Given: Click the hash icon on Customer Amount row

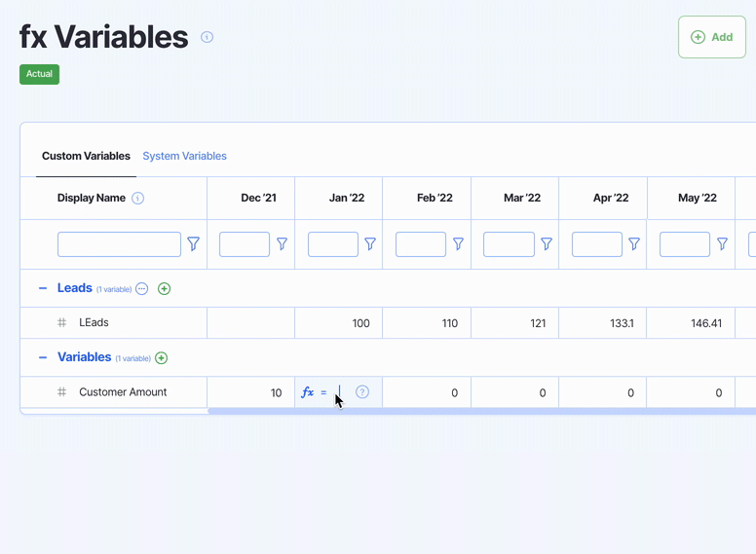Looking at the screenshot, I should pos(61,392).
